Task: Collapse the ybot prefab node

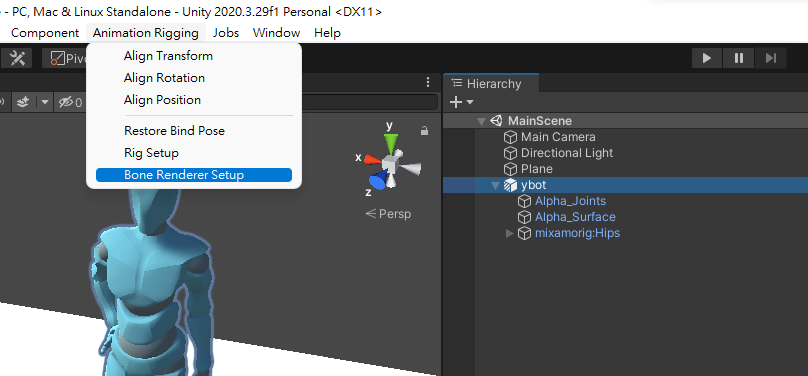Action: pos(496,185)
